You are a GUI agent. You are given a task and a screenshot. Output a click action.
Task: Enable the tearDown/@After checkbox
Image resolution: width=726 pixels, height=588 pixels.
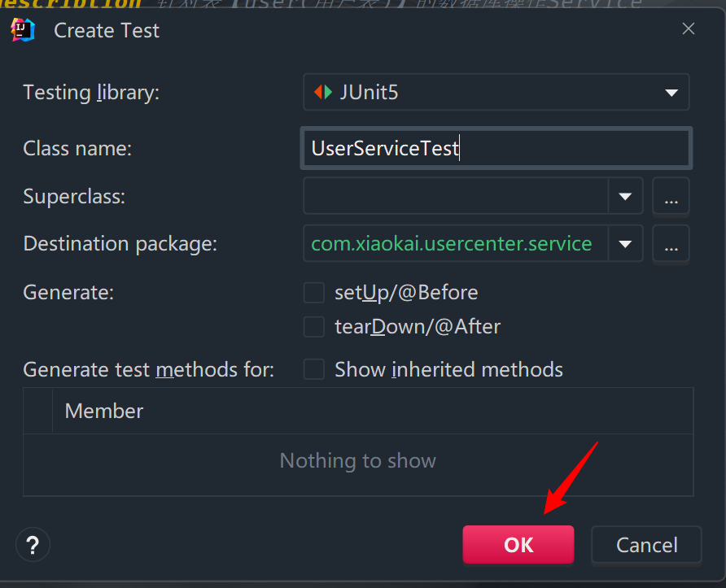pos(314,327)
